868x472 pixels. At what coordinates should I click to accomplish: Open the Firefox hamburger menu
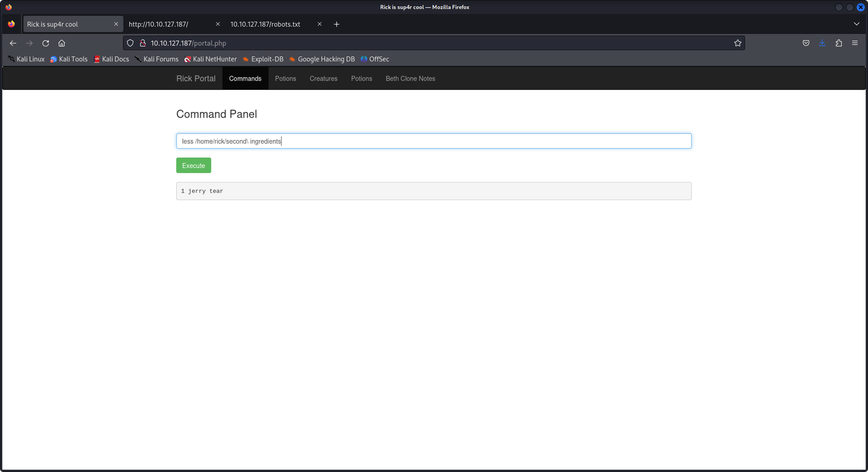tap(855, 43)
